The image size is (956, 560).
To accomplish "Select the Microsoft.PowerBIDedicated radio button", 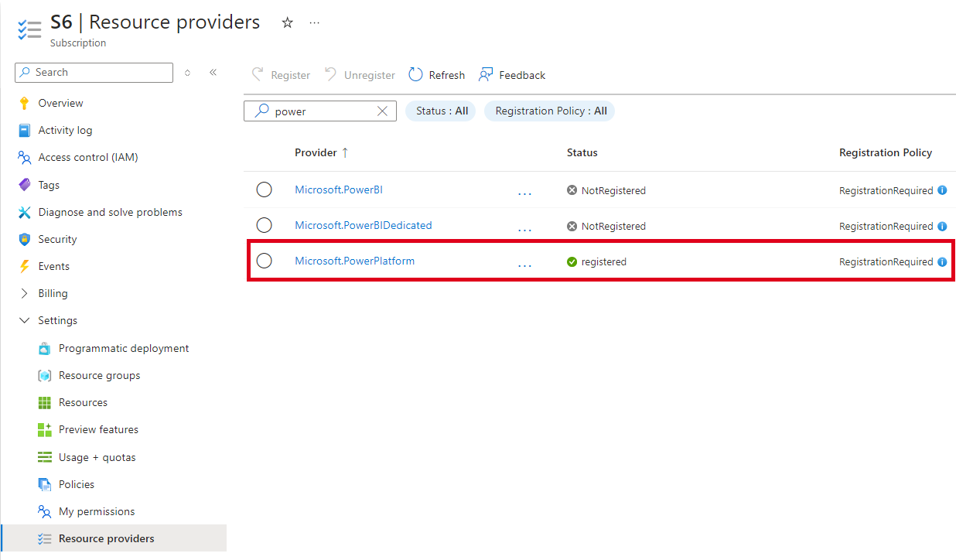I will (x=264, y=226).
